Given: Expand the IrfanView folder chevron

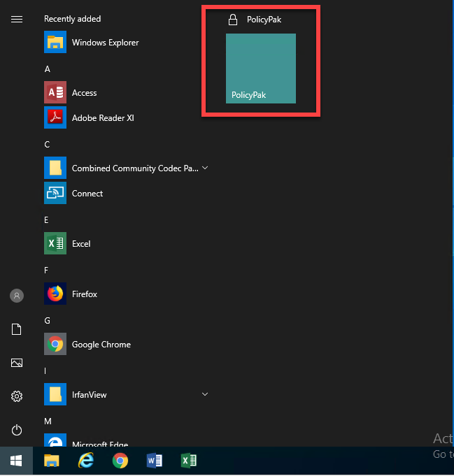Looking at the screenshot, I should 205,395.
